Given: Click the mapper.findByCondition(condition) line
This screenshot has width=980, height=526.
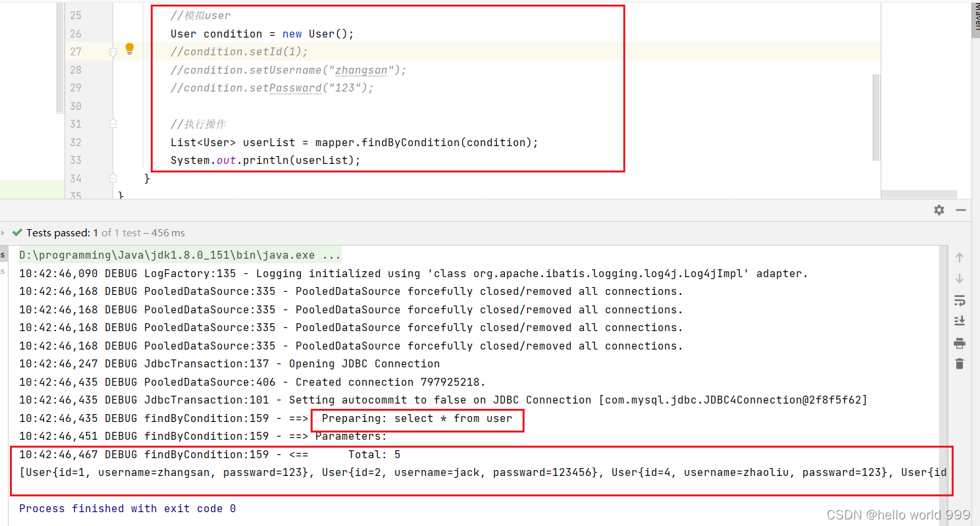Looking at the screenshot, I should click(354, 142).
